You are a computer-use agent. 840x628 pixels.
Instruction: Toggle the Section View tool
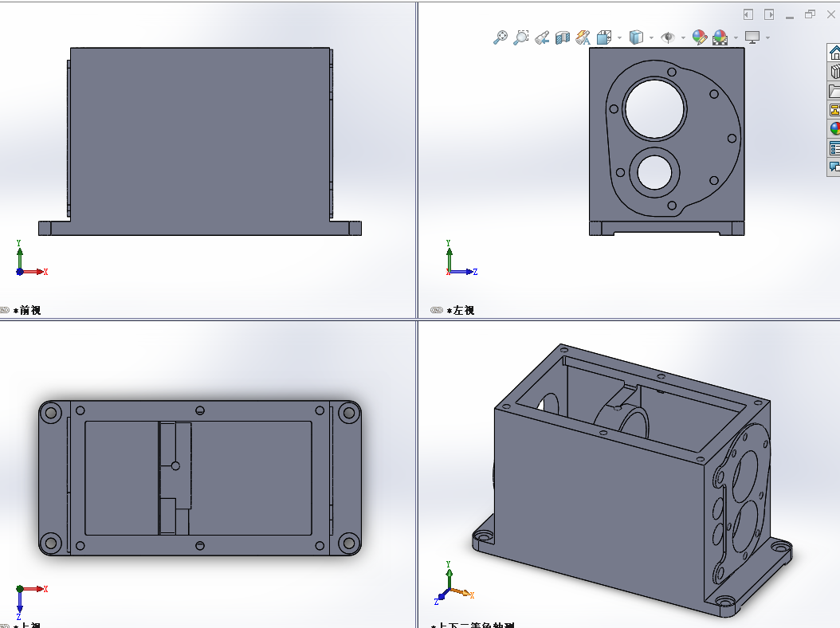(x=563, y=37)
